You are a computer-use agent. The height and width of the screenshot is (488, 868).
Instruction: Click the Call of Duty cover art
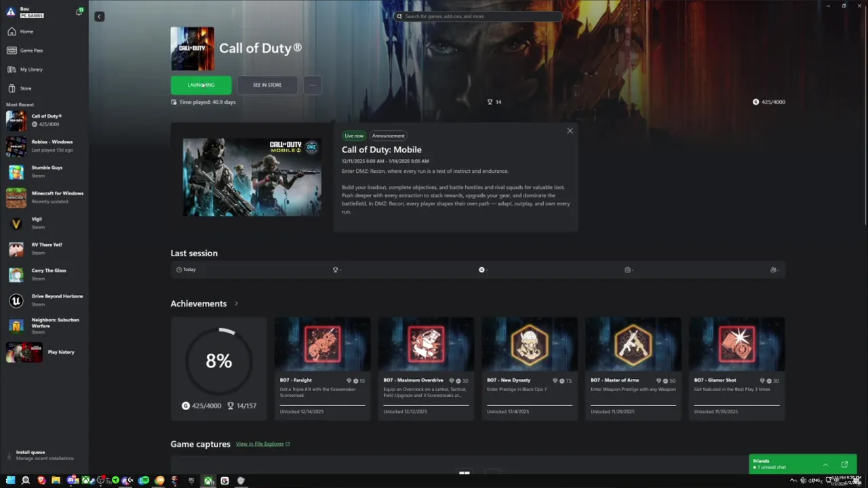tap(193, 49)
